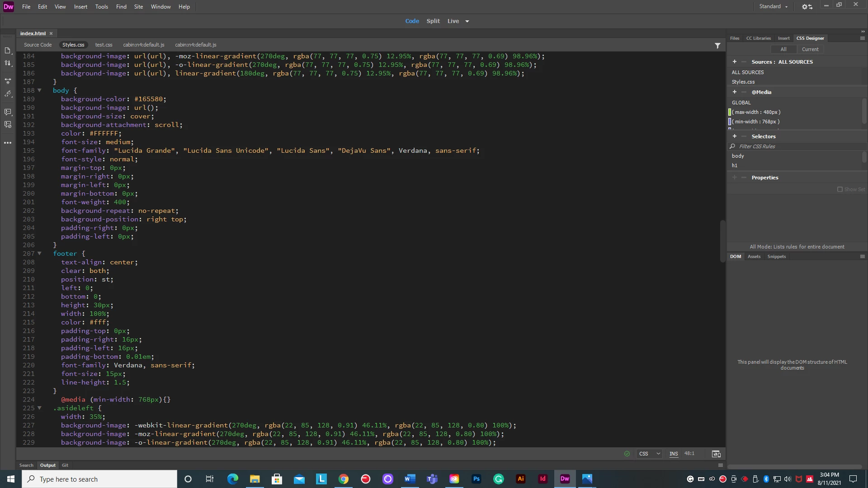Click the Remove Comment icon
Image resolution: width=868 pixels, height=488 pixels.
[x=8, y=125]
